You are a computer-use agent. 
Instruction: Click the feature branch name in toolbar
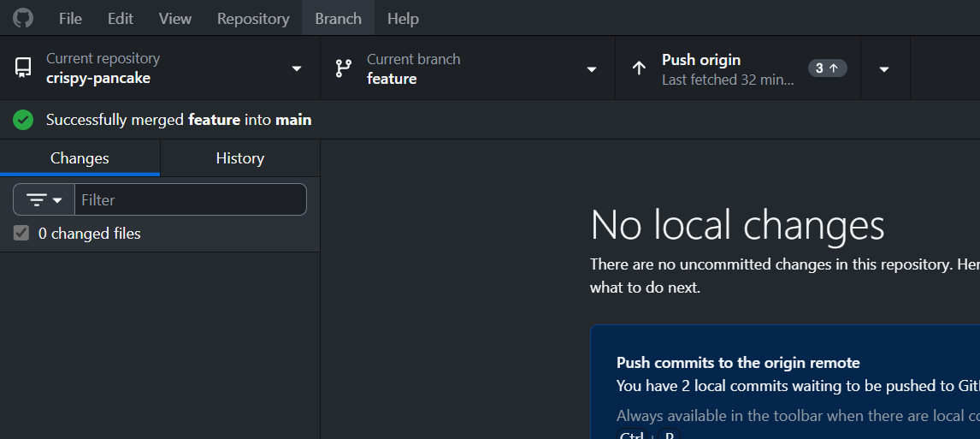coord(392,79)
